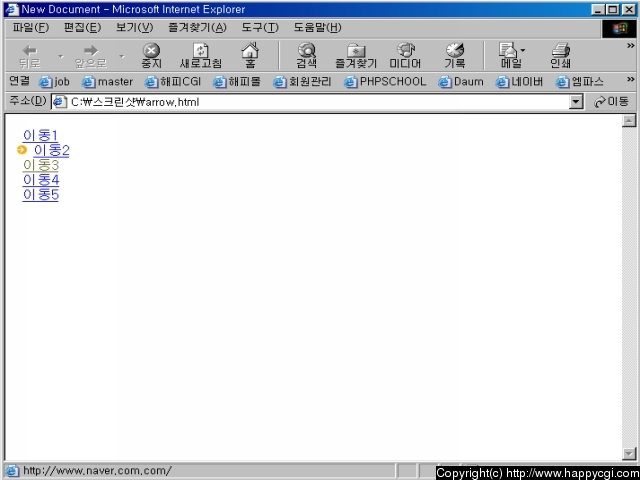
Task: Click the Back (뒤로) toolbar button
Action: click(x=30, y=56)
